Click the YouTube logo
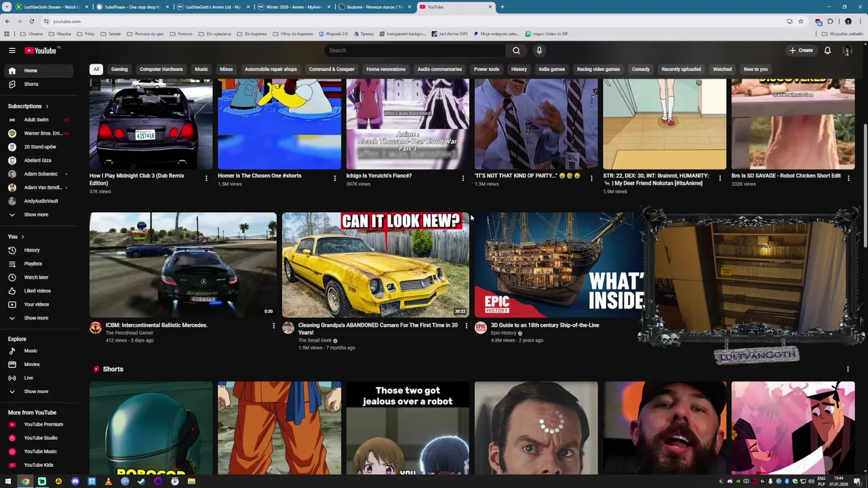Viewport: 868px width, 488px height. pos(41,50)
